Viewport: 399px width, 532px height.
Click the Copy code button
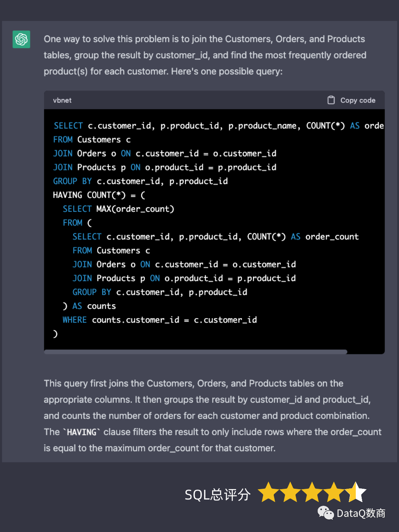(x=351, y=100)
